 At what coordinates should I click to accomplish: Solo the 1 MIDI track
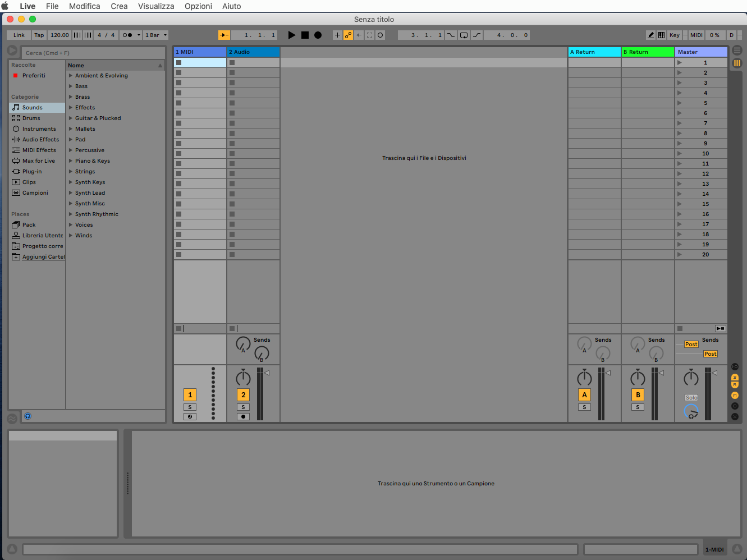pos(190,407)
